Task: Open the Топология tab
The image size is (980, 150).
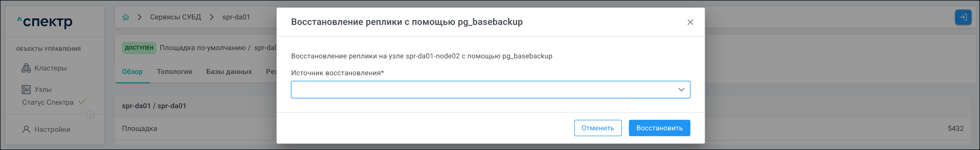Action: click(x=174, y=72)
